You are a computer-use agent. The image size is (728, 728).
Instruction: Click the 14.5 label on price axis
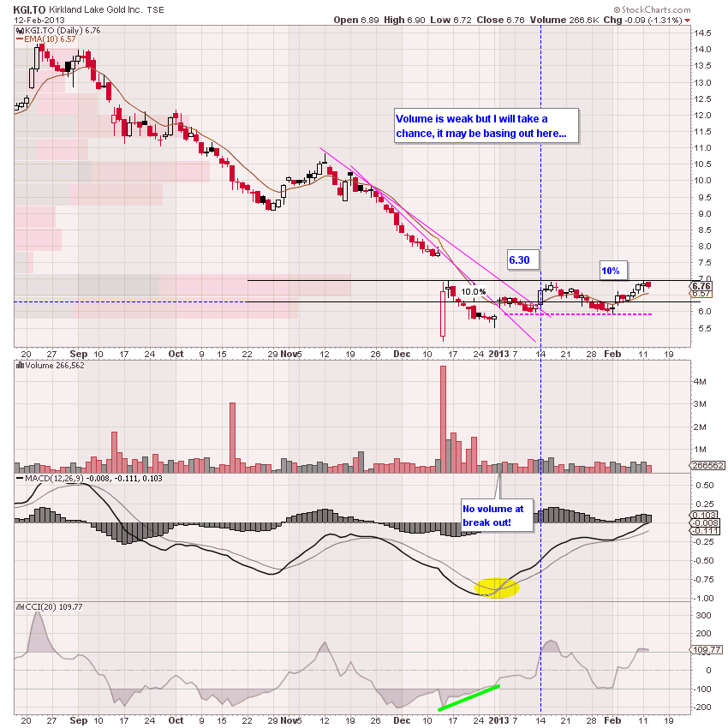point(702,33)
